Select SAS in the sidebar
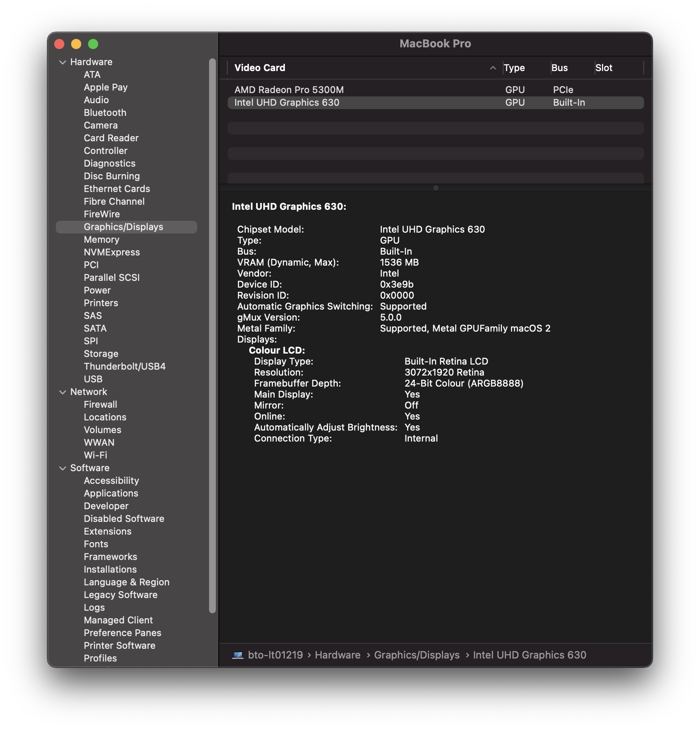Screen dimensions: 700x730 (93, 316)
